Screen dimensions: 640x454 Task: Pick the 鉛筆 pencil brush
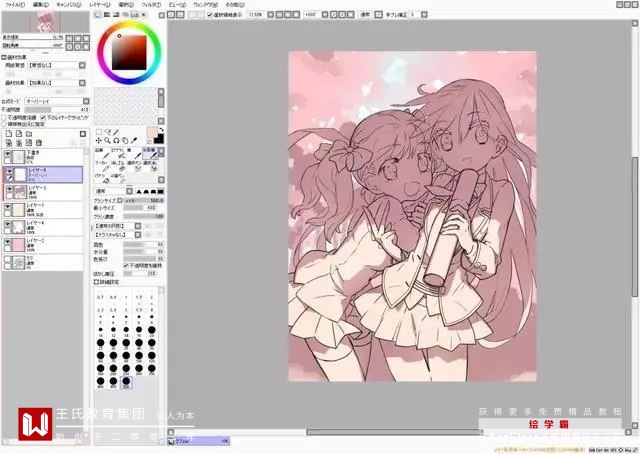click(102, 154)
